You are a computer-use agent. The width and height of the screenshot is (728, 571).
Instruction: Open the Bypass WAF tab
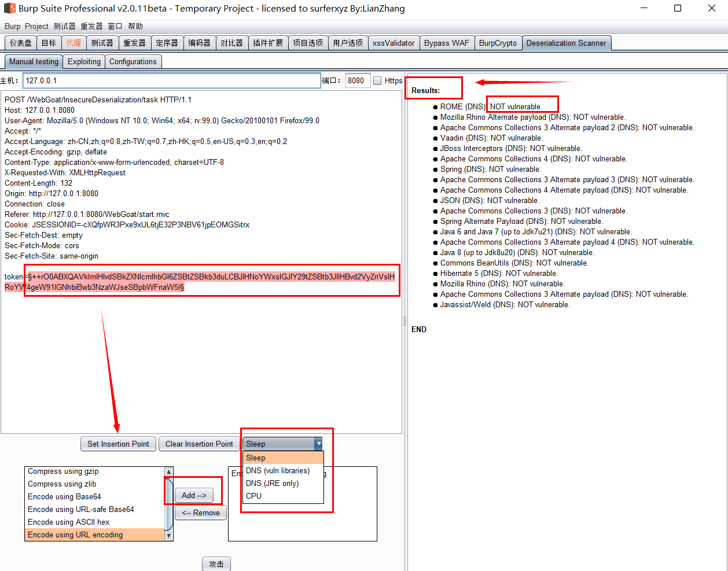(x=447, y=43)
